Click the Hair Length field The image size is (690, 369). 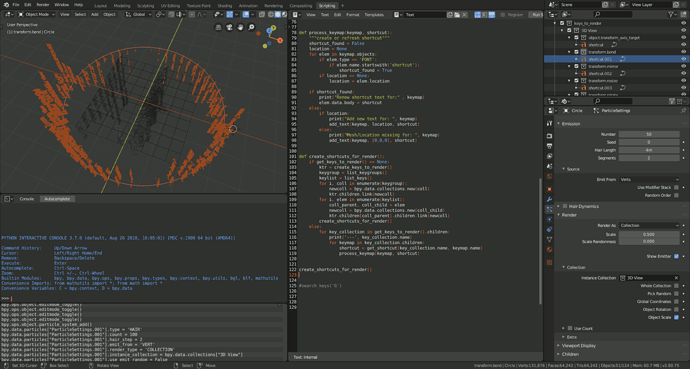[649, 150]
